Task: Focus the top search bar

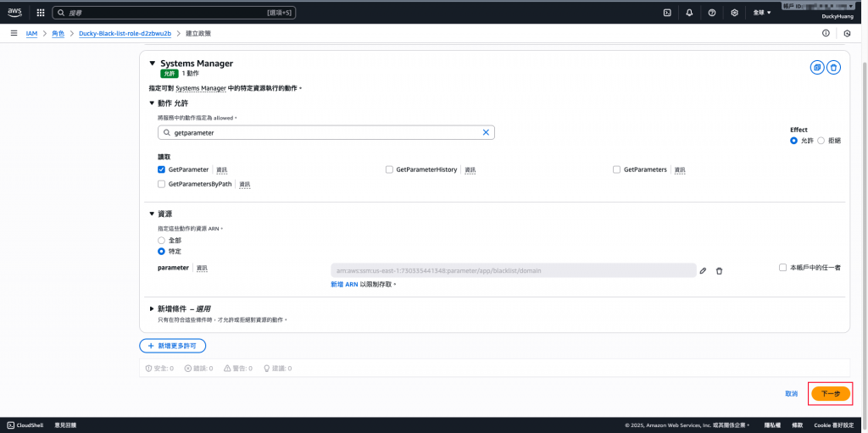Action: point(173,12)
